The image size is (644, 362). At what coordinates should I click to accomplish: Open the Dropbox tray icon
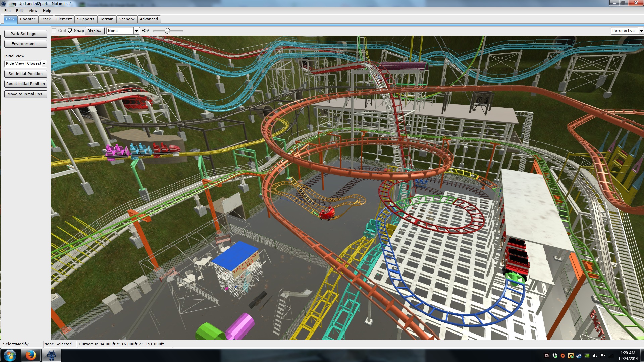click(x=555, y=356)
